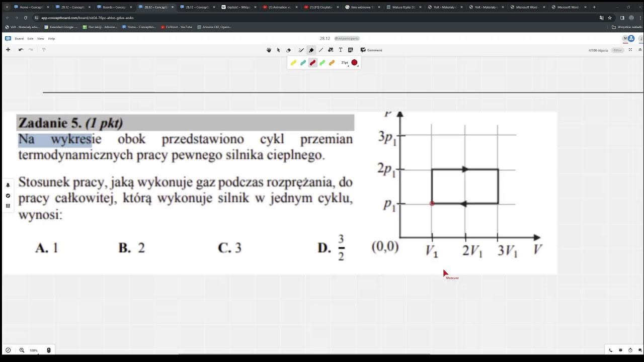644x362 pixels.
Task: Select the text tool
Action: point(341,50)
